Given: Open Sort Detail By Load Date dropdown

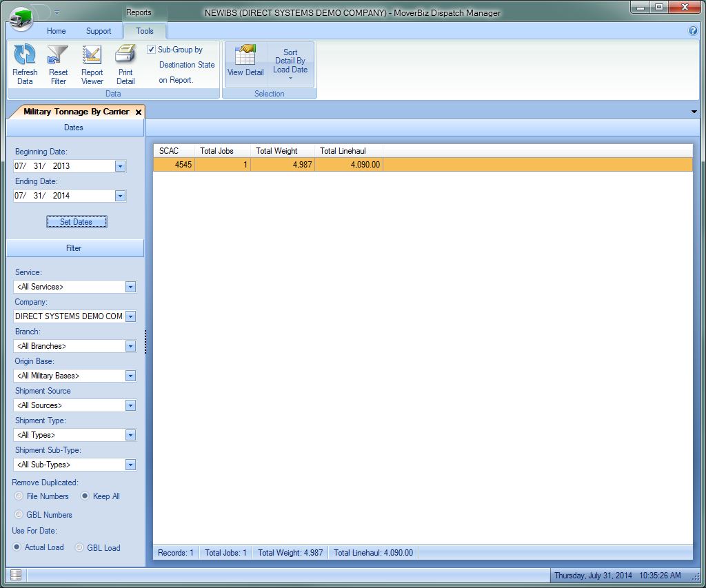Looking at the screenshot, I should tap(290, 64).
